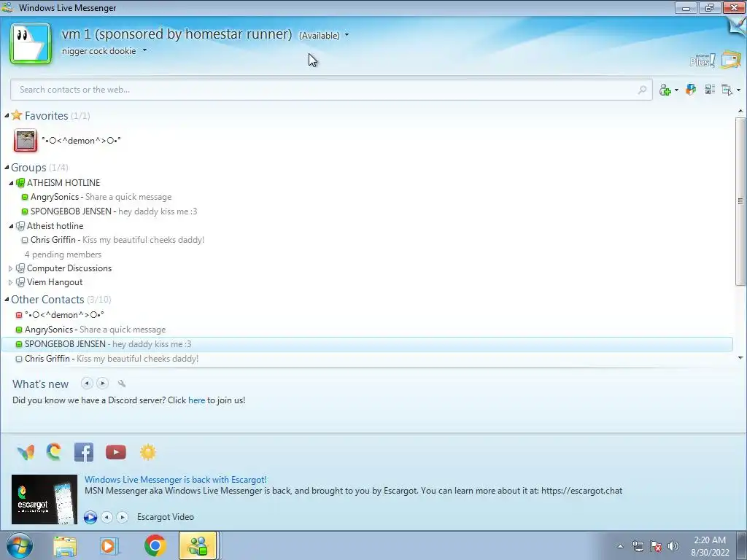Viewport: 747px width, 560px height.
Task: Show hidden tray icons arrow
Action: click(x=620, y=546)
